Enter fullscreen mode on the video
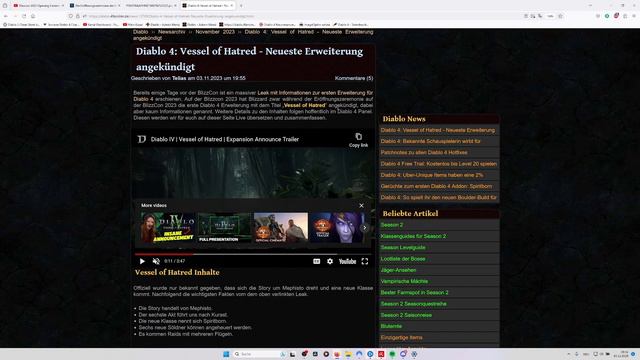The image size is (640, 360). point(364,261)
